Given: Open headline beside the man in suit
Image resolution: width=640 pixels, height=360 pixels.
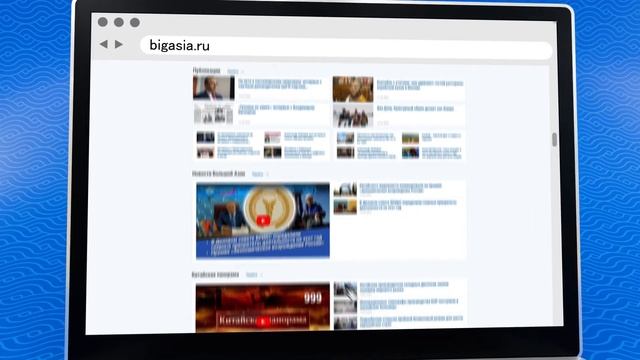Looking at the screenshot, I should point(280,84).
